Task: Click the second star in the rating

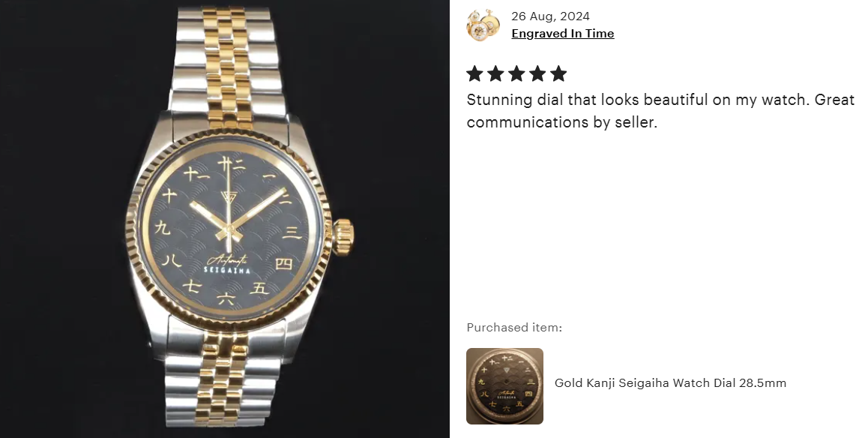Action: point(495,73)
